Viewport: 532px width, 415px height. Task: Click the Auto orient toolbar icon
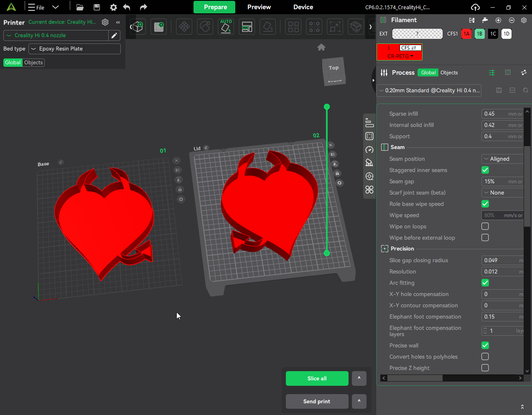226,27
